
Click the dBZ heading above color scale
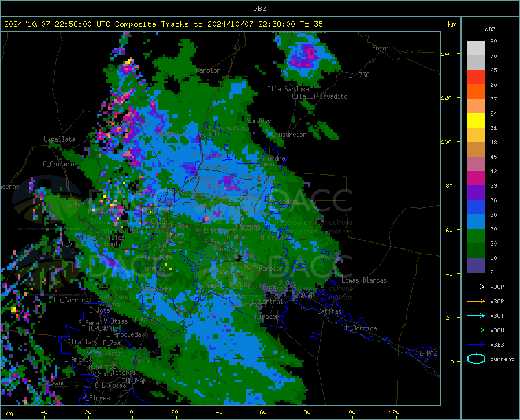[490, 29]
